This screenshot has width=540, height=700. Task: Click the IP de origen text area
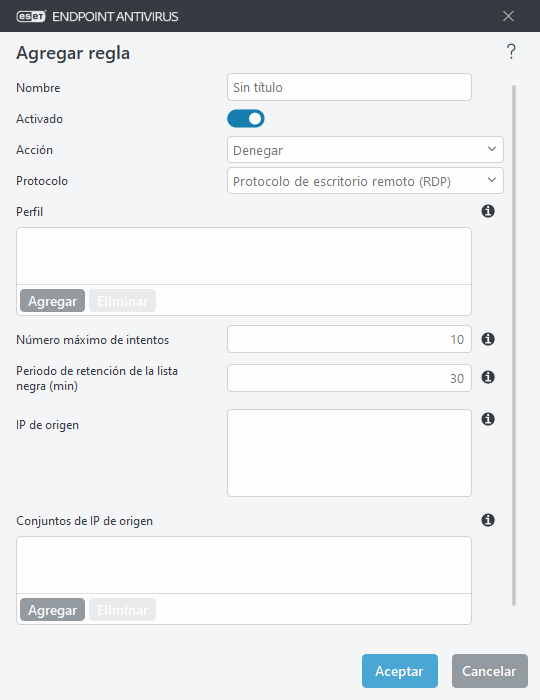349,453
